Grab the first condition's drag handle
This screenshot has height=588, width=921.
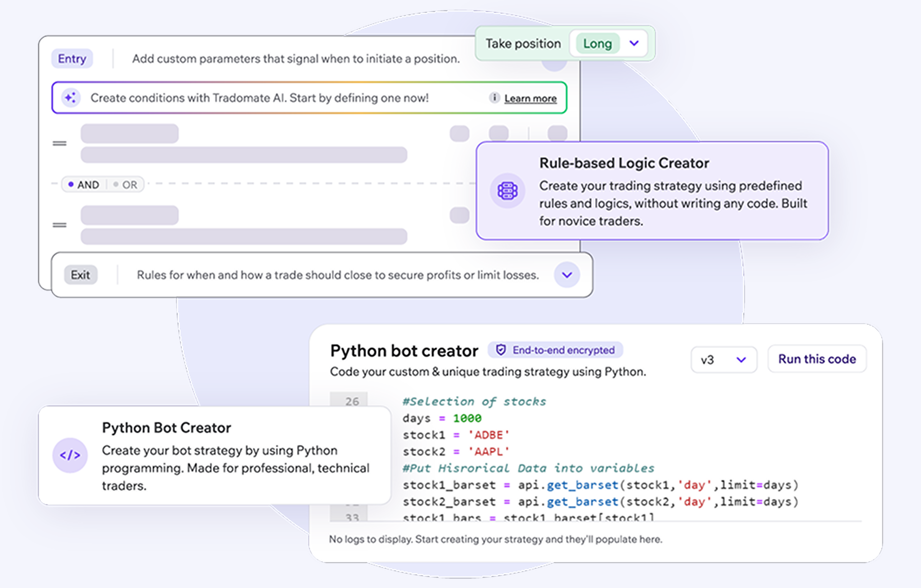[x=59, y=144]
